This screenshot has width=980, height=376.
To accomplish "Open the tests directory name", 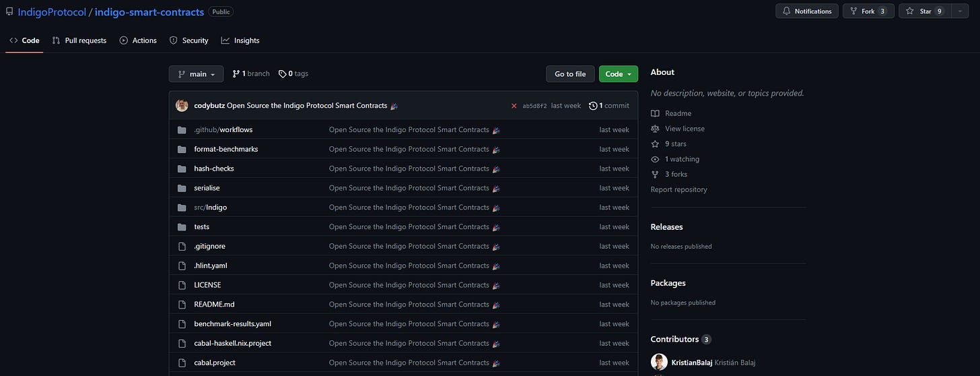I will coord(201,227).
